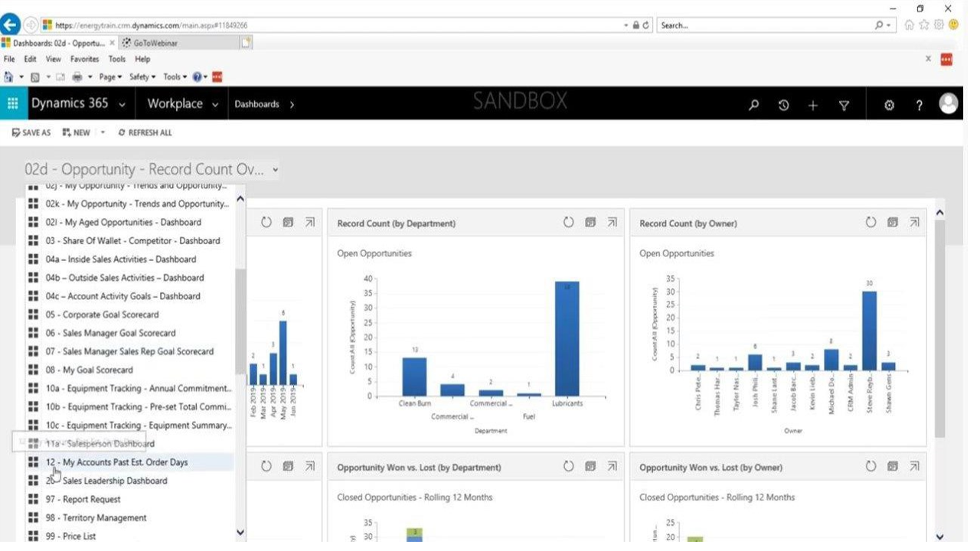Select 03 - Share Of Wallet - Competitor dashboard
980x551 pixels.
129,240
